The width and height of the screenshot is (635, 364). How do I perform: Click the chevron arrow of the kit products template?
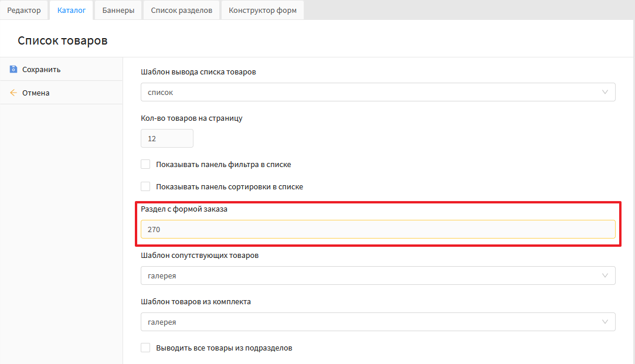click(x=605, y=322)
